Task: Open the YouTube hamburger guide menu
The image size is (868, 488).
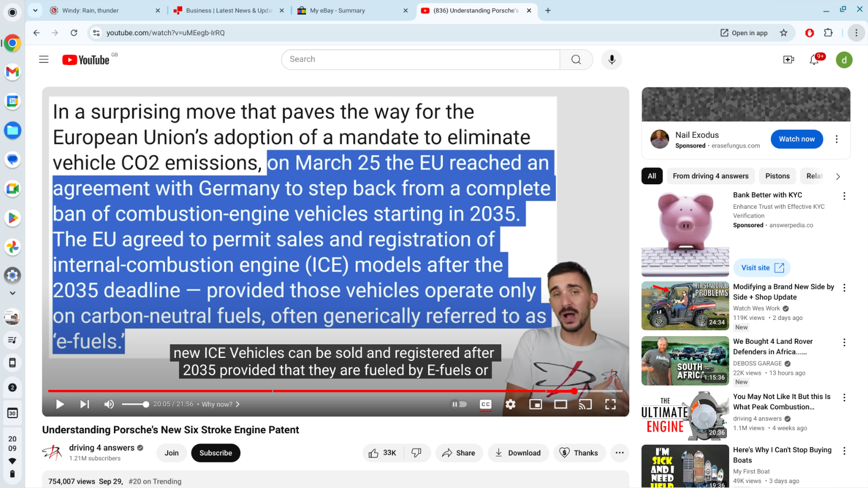Action: (x=44, y=60)
